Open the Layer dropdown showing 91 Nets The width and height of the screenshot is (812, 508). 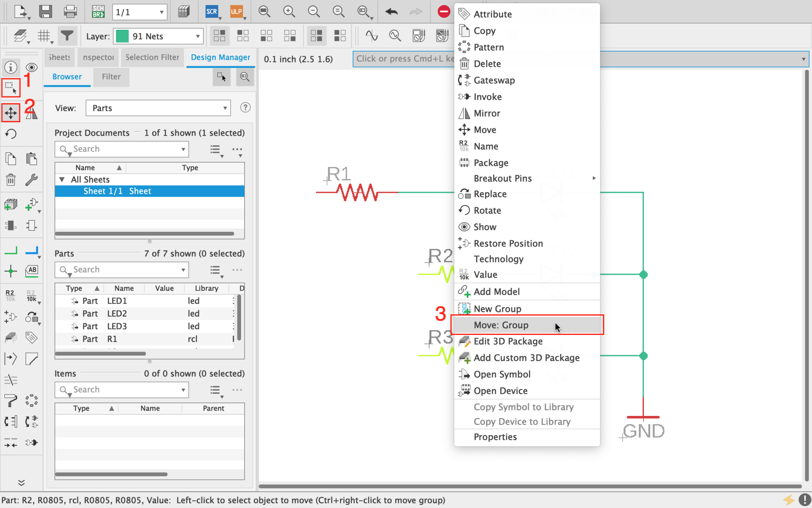click(x=158, y=36)
